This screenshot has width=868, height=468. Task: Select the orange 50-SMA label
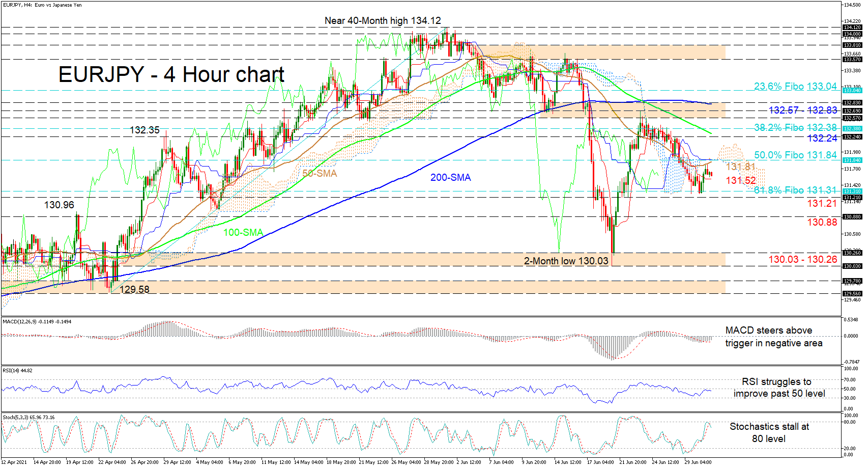click(x=320, y=174)
